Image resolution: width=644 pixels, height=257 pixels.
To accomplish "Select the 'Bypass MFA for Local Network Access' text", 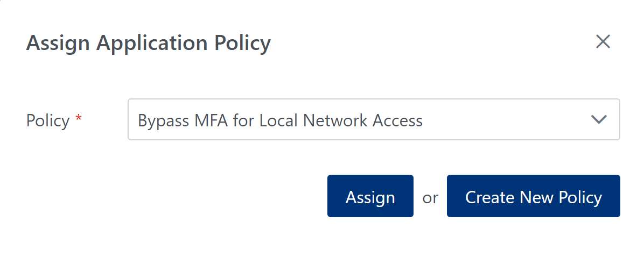I will point(280,120).
